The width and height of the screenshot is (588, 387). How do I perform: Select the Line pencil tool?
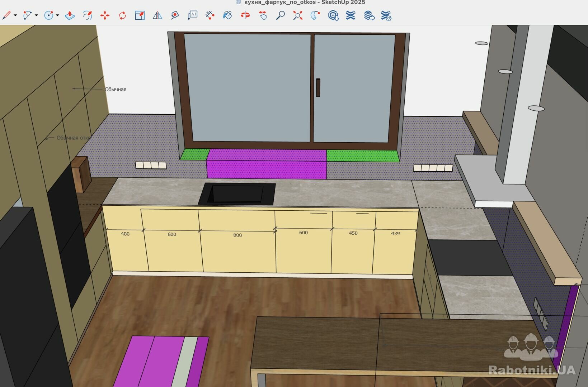6,15
